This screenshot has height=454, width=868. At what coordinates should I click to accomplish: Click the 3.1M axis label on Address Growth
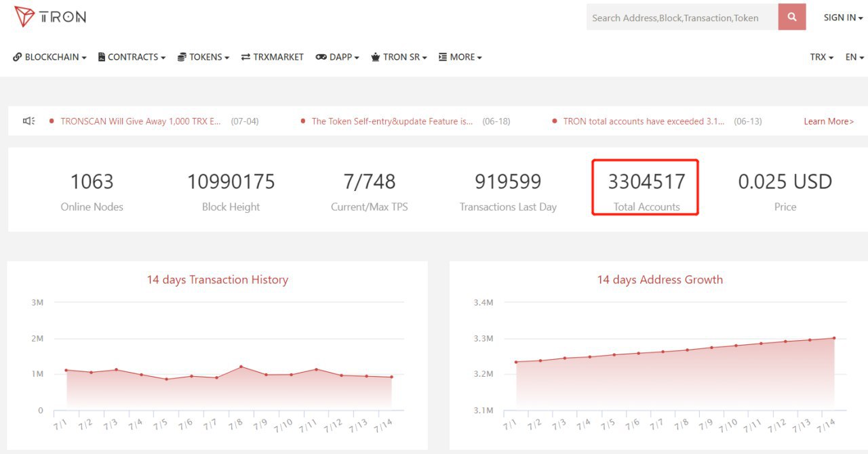[484, 411]
